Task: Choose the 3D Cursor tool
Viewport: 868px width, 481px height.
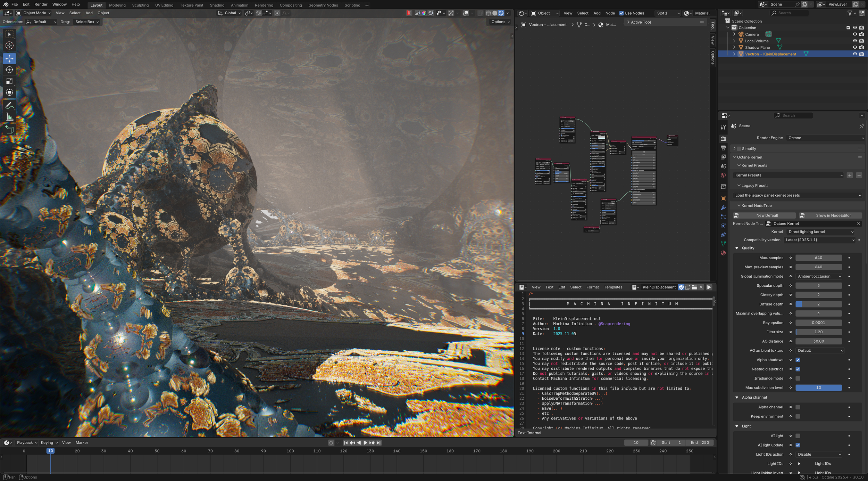Action: pyautogui.click(x=9, y=46)
